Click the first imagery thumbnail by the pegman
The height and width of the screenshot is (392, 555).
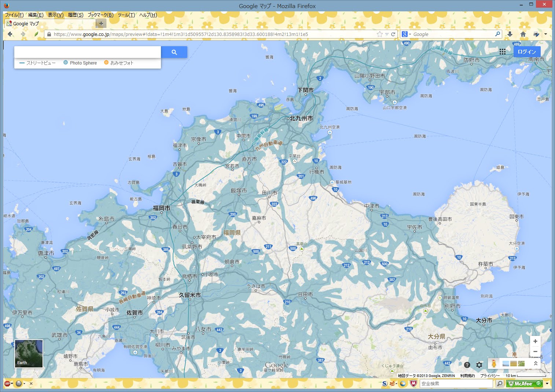[506, 363]
